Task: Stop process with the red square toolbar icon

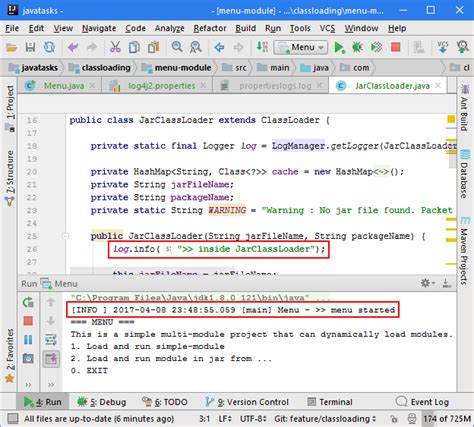Action: [396, 47]
